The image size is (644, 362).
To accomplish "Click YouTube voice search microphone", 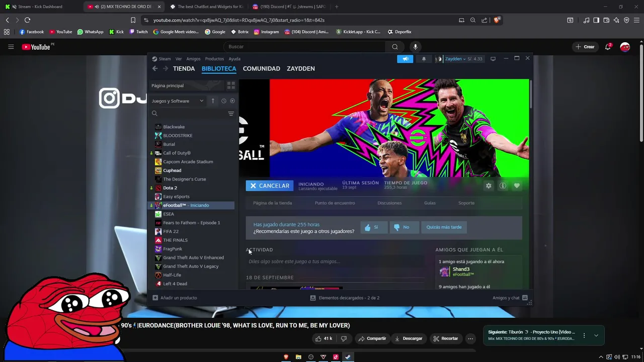I will [415, 47].
